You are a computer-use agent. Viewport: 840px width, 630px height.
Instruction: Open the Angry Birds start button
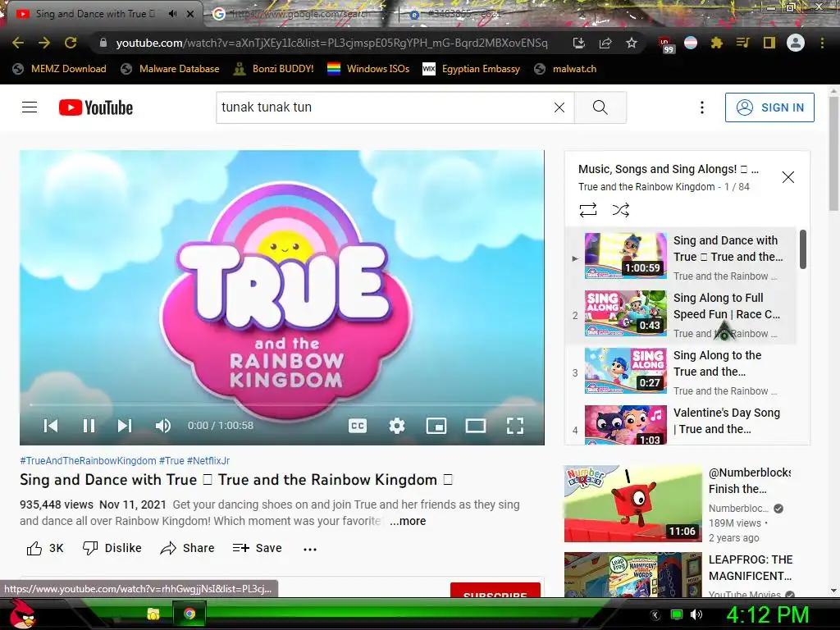[x=21, y=614]
